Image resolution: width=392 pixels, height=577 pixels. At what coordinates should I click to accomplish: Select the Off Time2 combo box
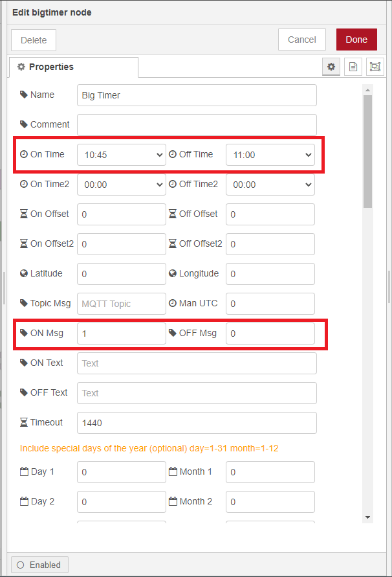coord(270,184)
